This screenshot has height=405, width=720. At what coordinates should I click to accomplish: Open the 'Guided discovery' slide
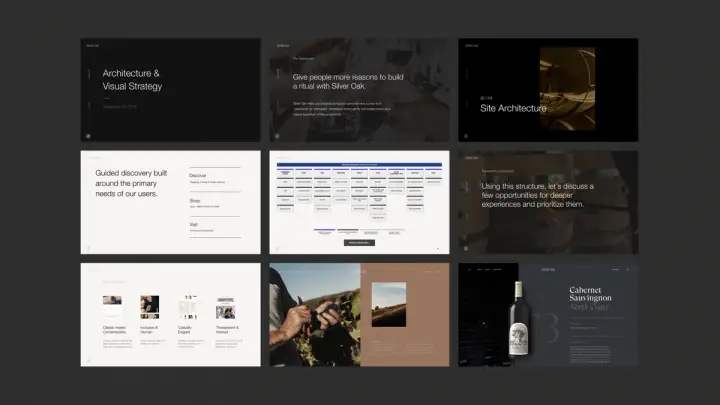[170, 202]
